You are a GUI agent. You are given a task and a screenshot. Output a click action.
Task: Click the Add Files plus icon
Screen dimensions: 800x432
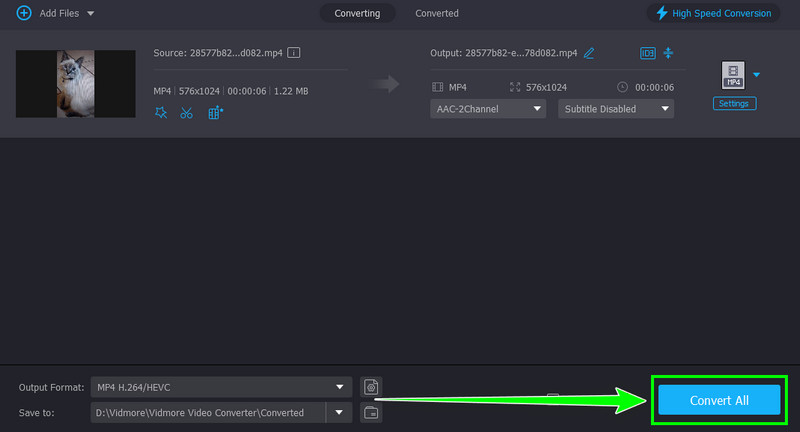(x=23, y=13)
